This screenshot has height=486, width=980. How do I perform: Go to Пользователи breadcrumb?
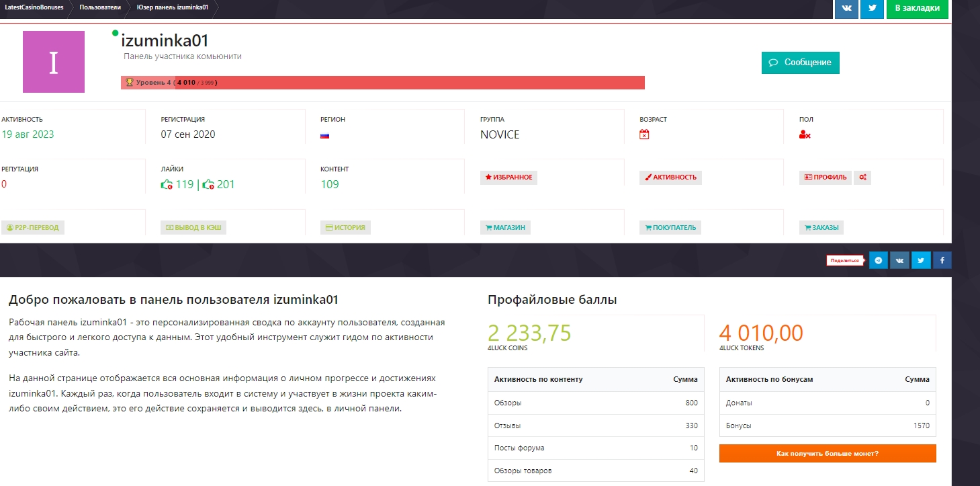100,7
